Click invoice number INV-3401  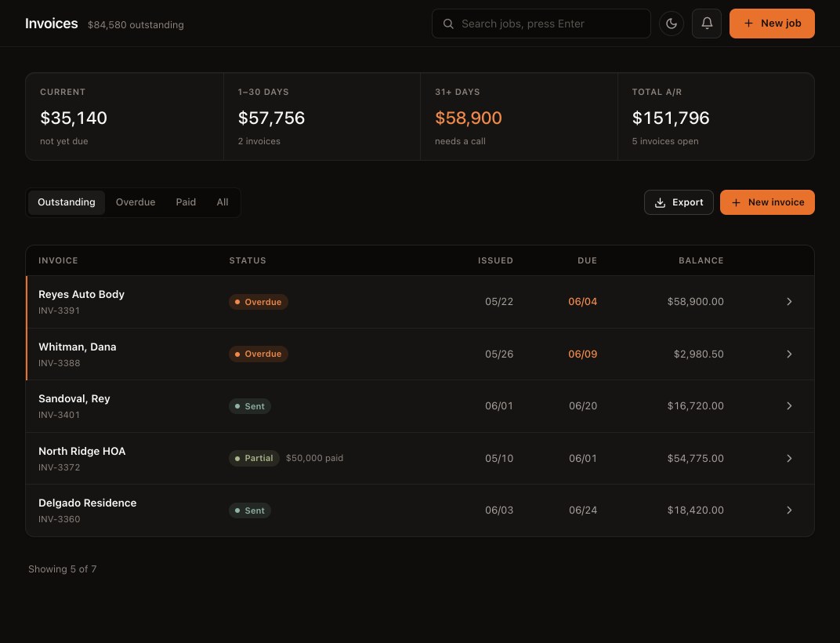tap(59, 415)
